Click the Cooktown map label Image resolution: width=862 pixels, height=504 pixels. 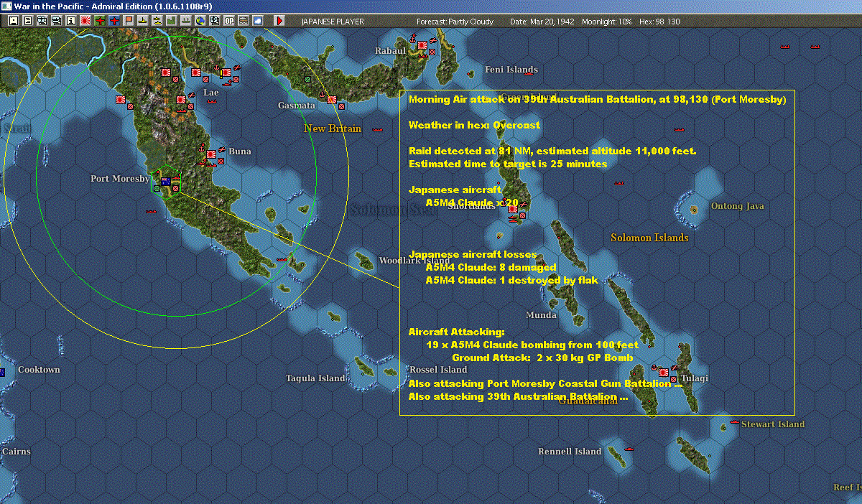tap(39, 370)
